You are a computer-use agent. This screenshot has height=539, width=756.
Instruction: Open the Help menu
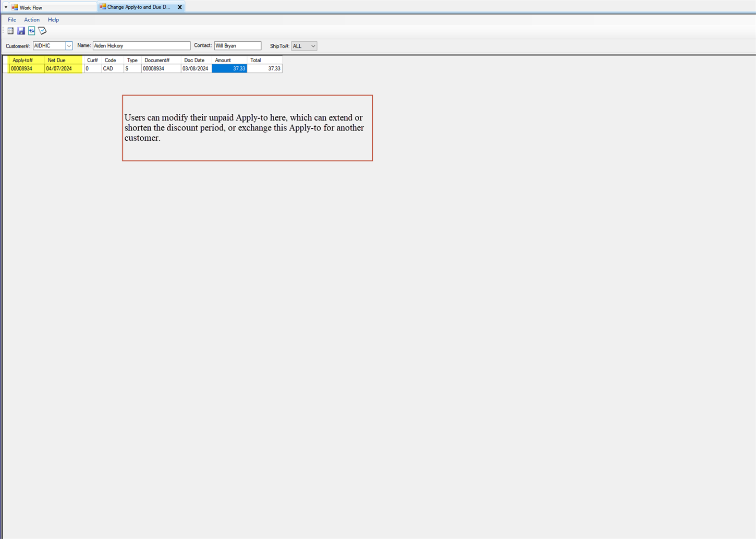(53, 20)
